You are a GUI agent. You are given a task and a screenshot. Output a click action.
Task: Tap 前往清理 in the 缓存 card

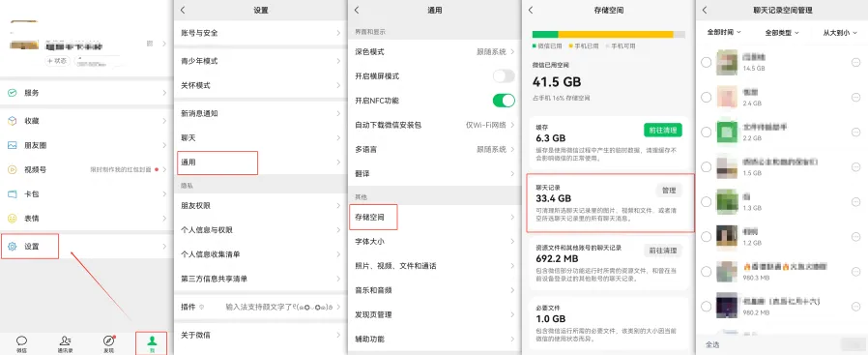point(663,130)
